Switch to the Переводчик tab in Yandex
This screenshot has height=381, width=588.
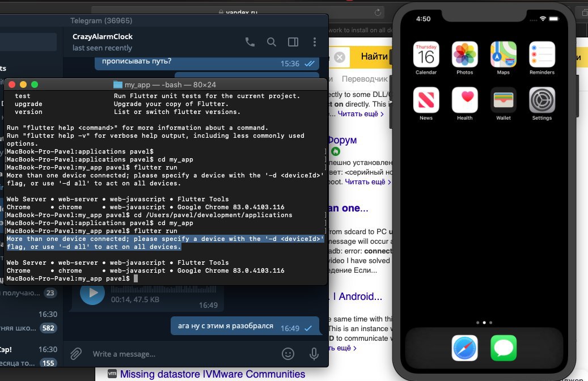click(365, 79)
